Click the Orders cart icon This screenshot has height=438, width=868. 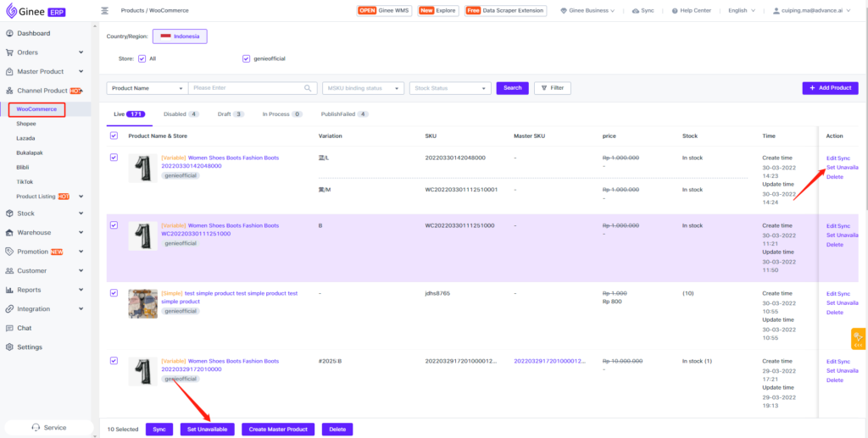[9, 53]
